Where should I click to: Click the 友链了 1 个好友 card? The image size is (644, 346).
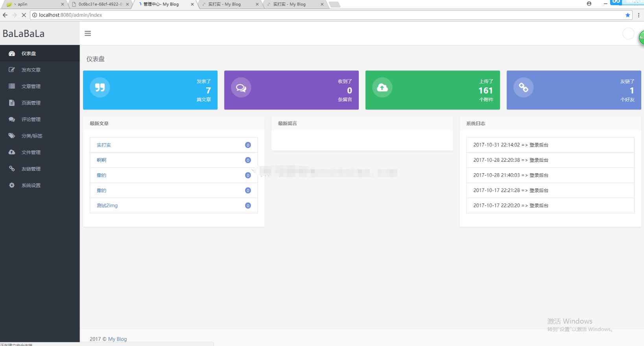point(574,90)
